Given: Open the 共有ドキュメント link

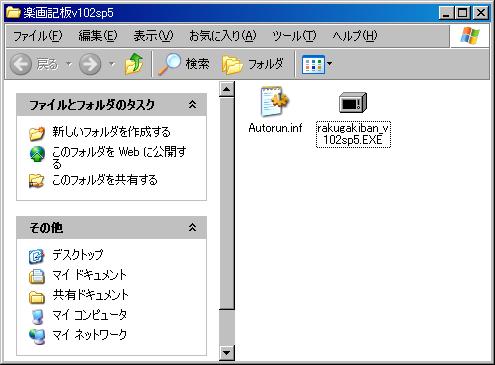Looking at the screenshot, I should click(90, 295).
